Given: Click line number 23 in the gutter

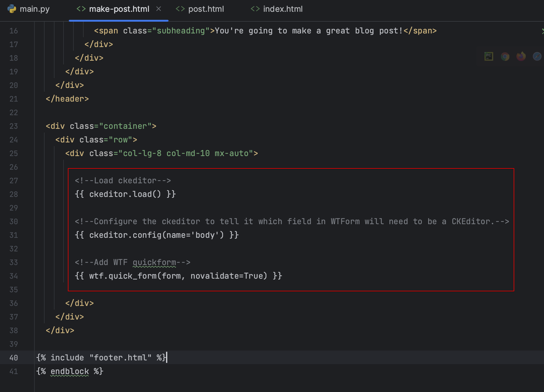Looking at the screenshot, I should click(14, 126).
